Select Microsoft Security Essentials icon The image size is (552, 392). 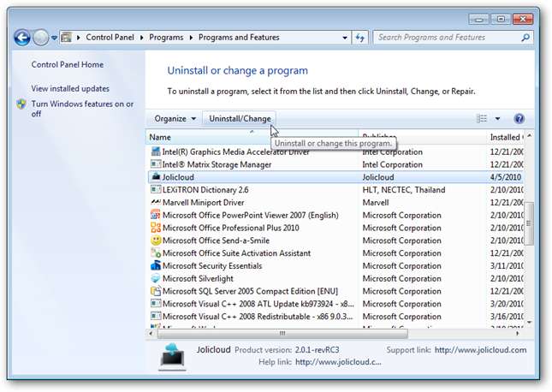156,265
